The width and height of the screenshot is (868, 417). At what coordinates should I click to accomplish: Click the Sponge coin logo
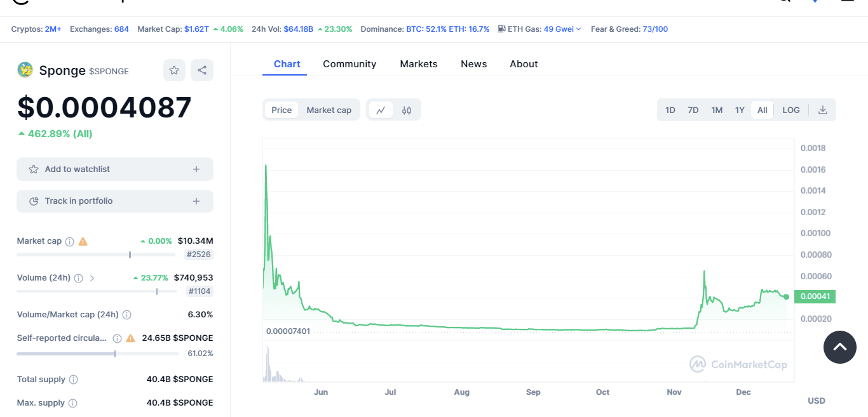tap(25, 70)
